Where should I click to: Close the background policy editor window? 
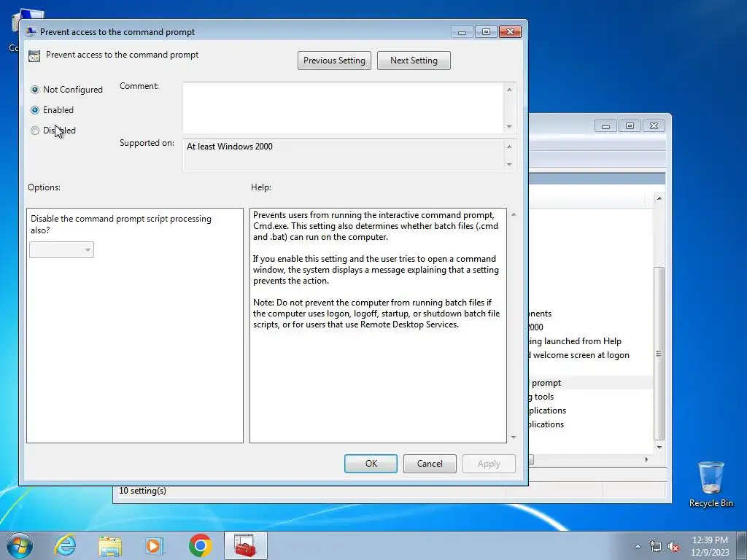(x=654, y=125)
